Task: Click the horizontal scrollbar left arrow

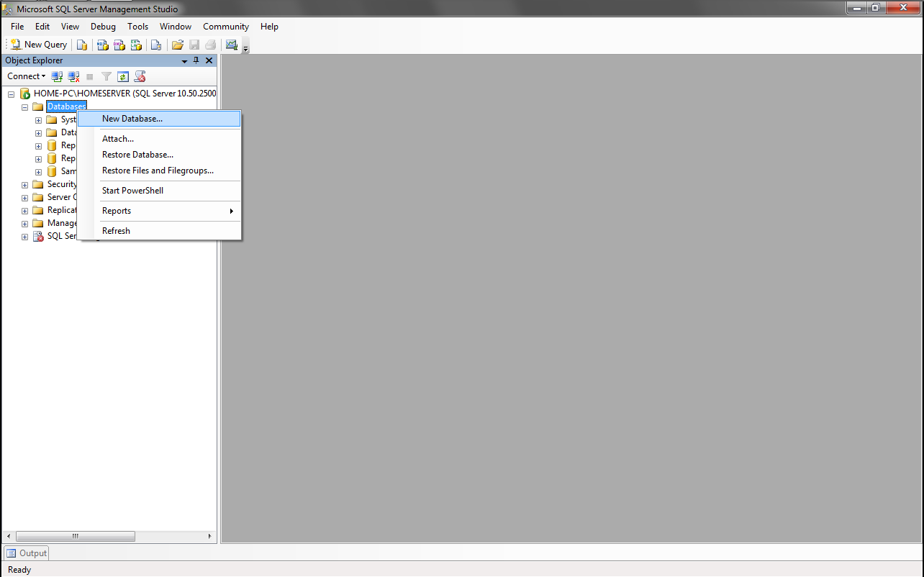Action: (9, 536)
